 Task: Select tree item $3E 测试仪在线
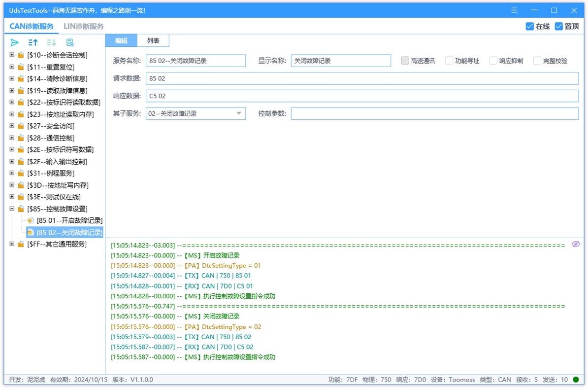pyautogui.click(x=54, y=197)
